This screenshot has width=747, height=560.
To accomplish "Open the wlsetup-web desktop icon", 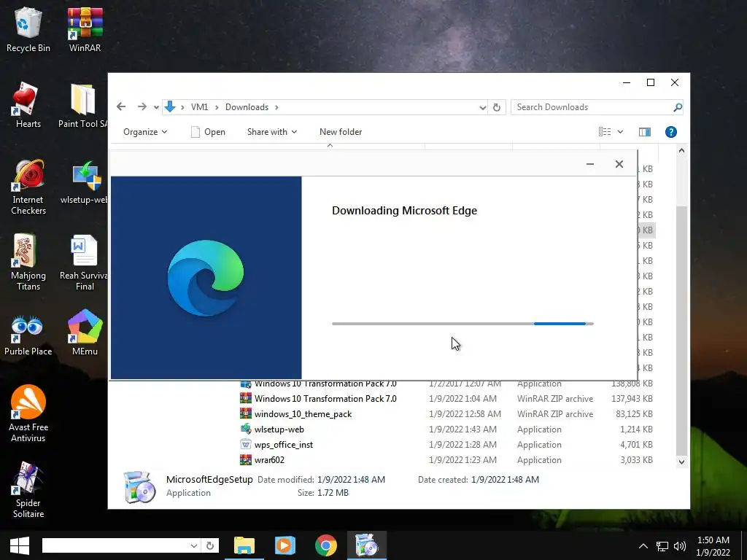I will (x=85, y=183).
